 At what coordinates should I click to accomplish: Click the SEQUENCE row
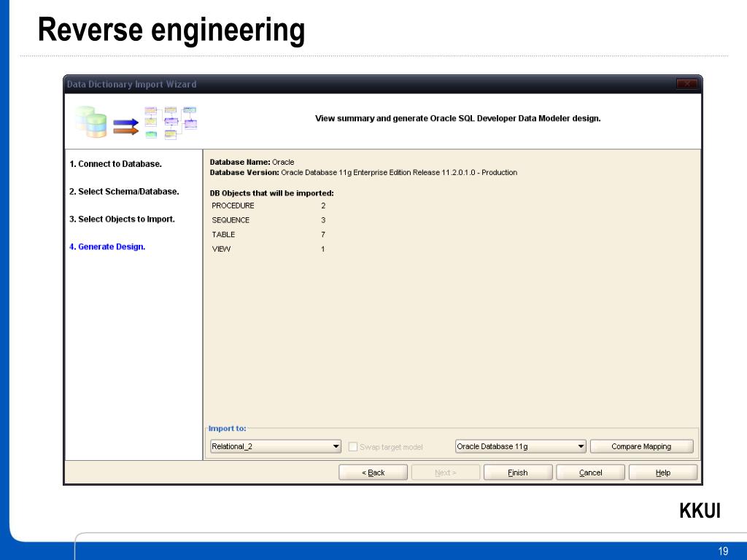click(268, 220)
